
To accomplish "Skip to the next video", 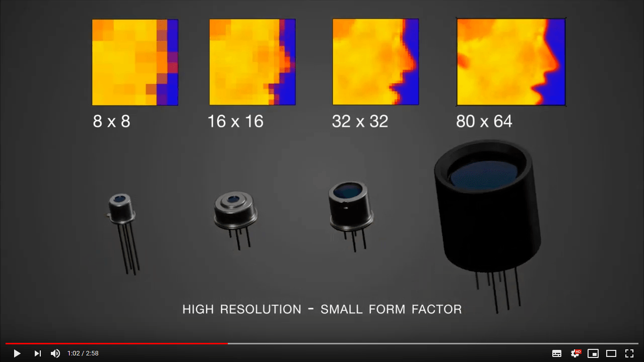I will coord(37,353).
